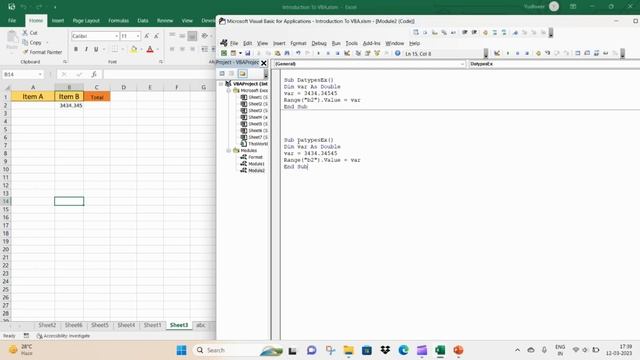
Task: Select Sheet4 in Project tree
Action: (x=254, y=117)
